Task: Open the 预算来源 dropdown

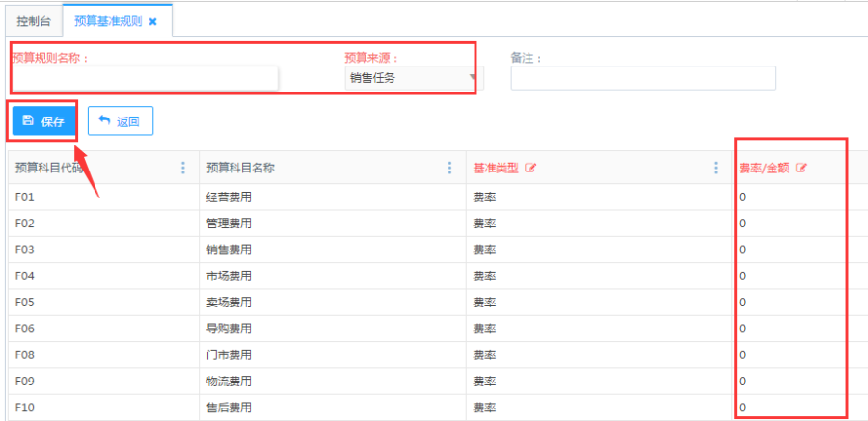Action: coord(411,78)
